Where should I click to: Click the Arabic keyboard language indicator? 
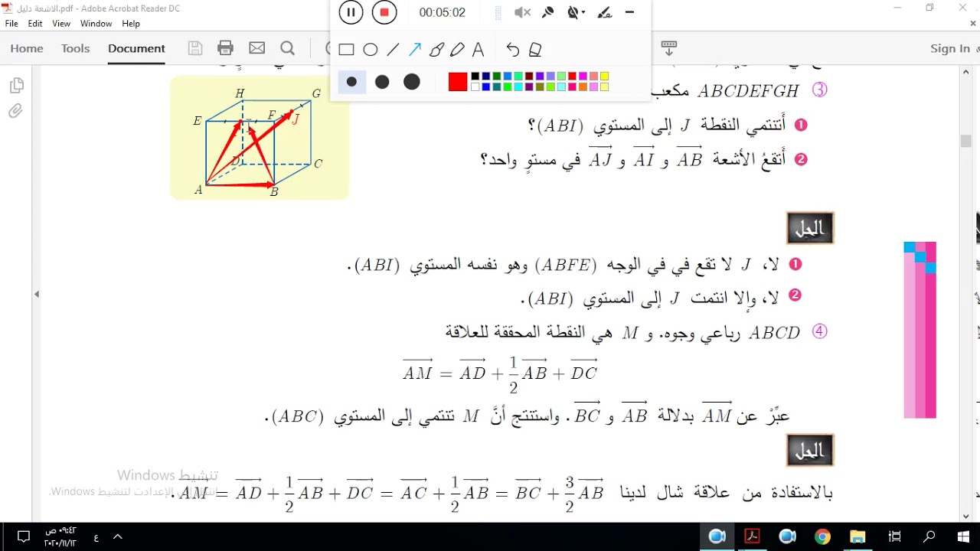click(x=96, y=537)
